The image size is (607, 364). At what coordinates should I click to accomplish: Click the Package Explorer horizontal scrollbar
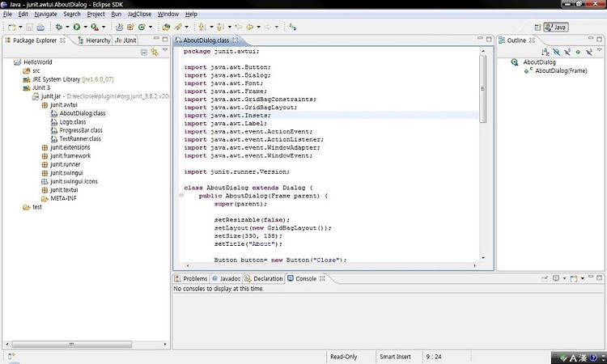pos(71,344)
